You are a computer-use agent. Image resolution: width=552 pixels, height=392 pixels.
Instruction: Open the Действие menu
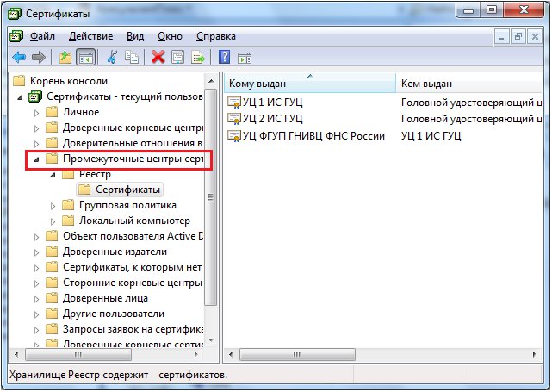tap(90, 37)
